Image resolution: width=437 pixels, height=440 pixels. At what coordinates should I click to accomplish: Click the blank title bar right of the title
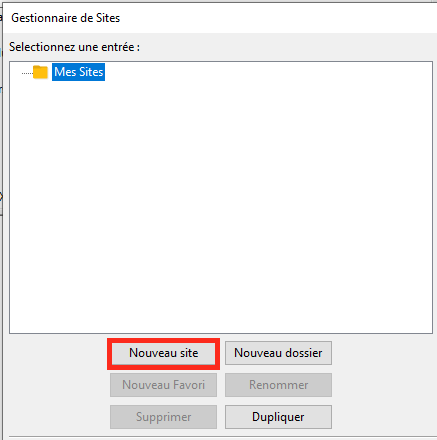[278, 18]
